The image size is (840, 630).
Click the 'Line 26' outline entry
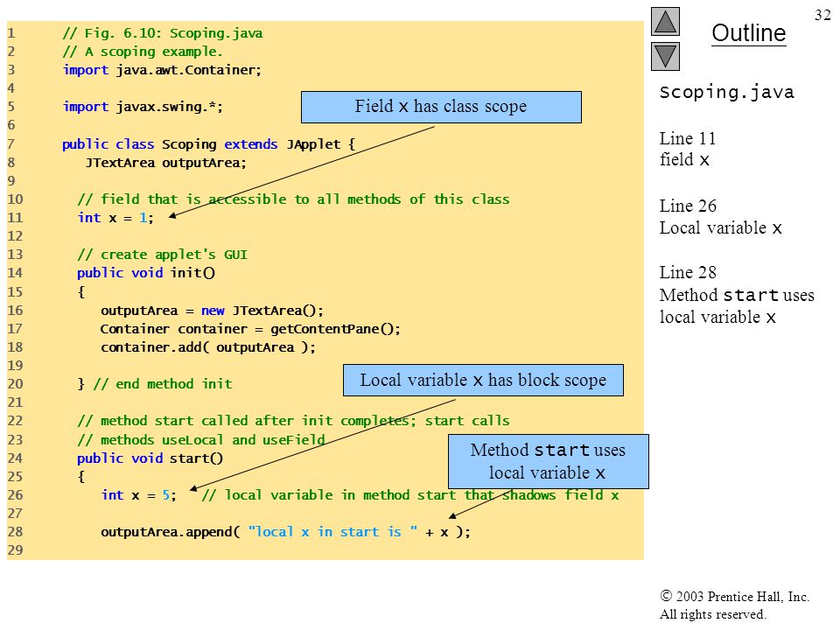point(688,206)
